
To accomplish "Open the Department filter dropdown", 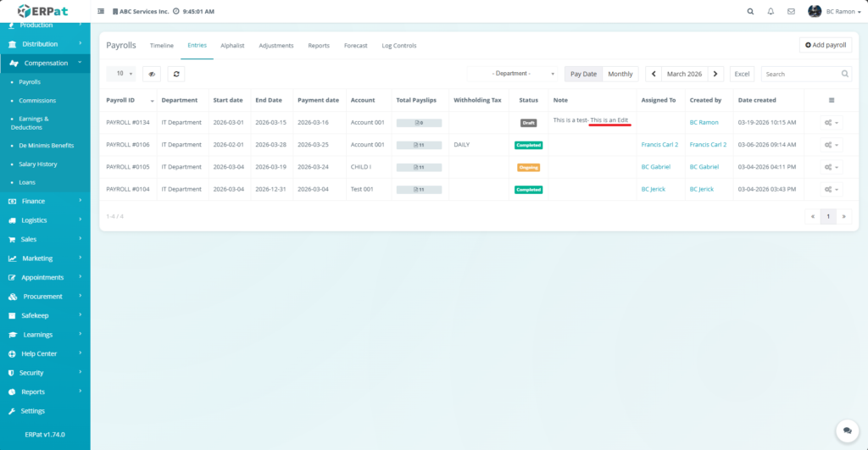I will tap(513, 74).
